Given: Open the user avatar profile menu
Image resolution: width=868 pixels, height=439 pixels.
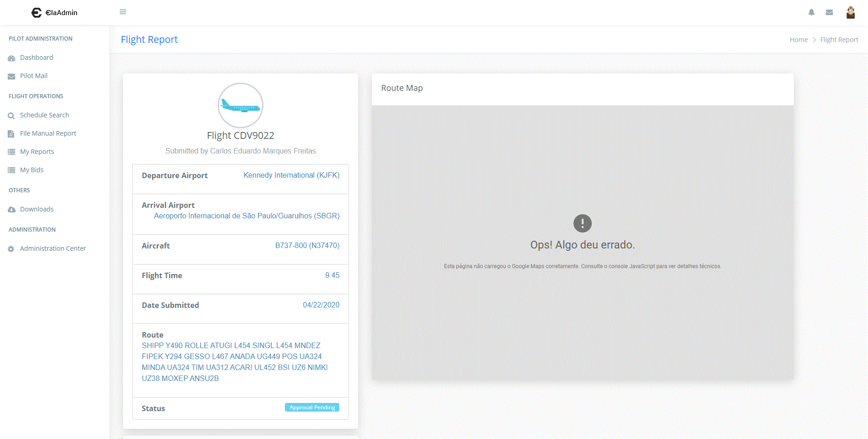Looking at the screenshot, I should coord(851,12).
